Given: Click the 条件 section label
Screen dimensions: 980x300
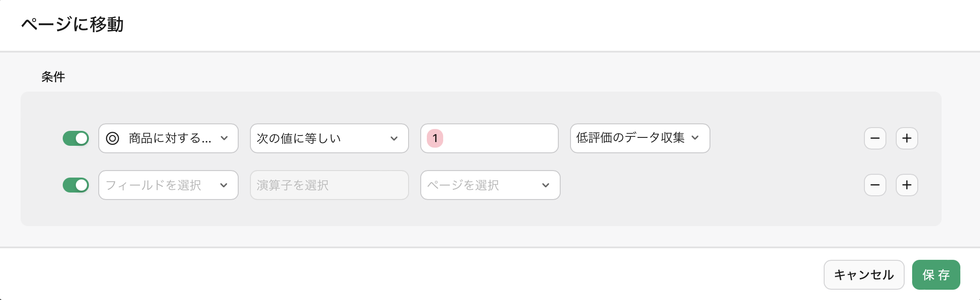Looking at the screenshot, I should coord(51,76).
